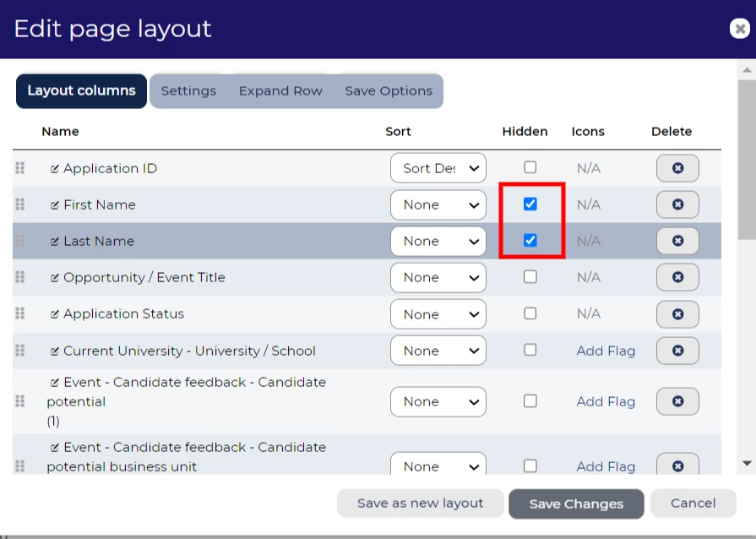Image resolution: width=756 pixels, height=539 pixels.
Task: Grab the drag handle for First Name row
Action: [x=20, y=204]
